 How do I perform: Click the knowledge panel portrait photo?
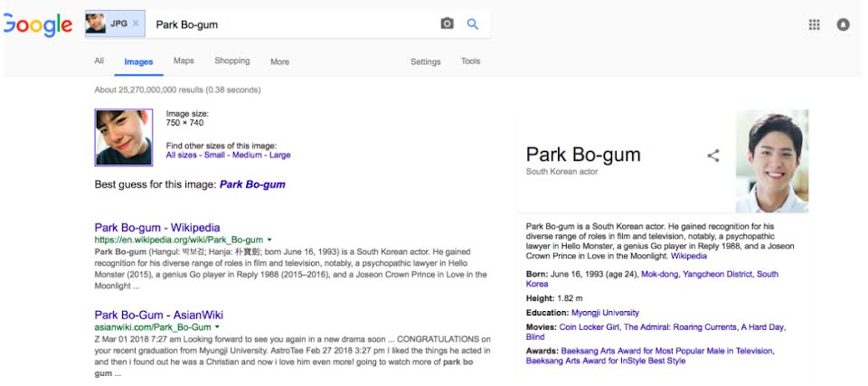pyautogui.click(x=771, y=161)
